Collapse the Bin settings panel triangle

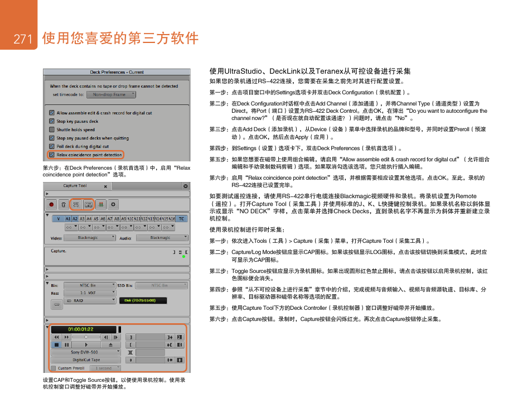[47, 283]
